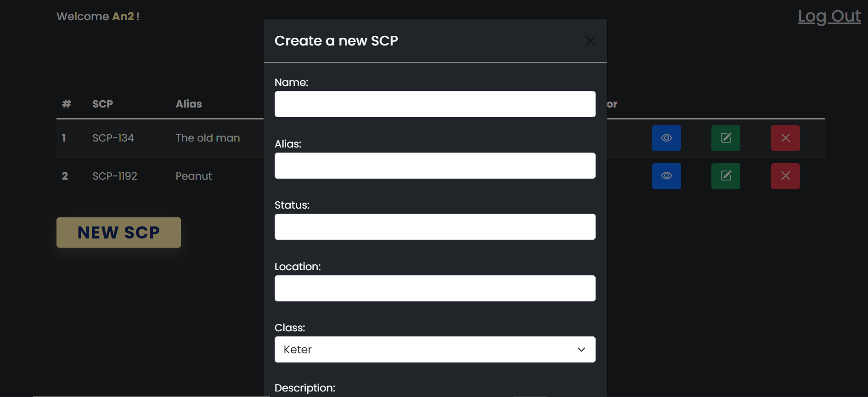Close the Create a new SCP dialog
Viewport: 868px width, 397px height.
[590, 41]
